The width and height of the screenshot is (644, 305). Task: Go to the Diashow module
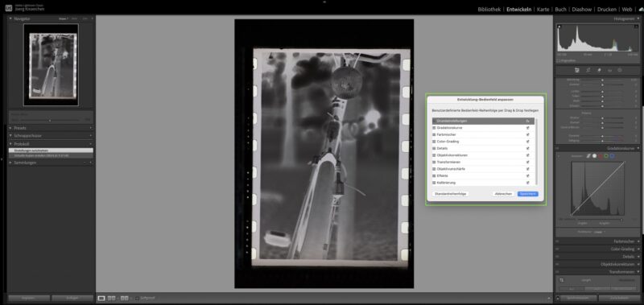pos(581,9)
